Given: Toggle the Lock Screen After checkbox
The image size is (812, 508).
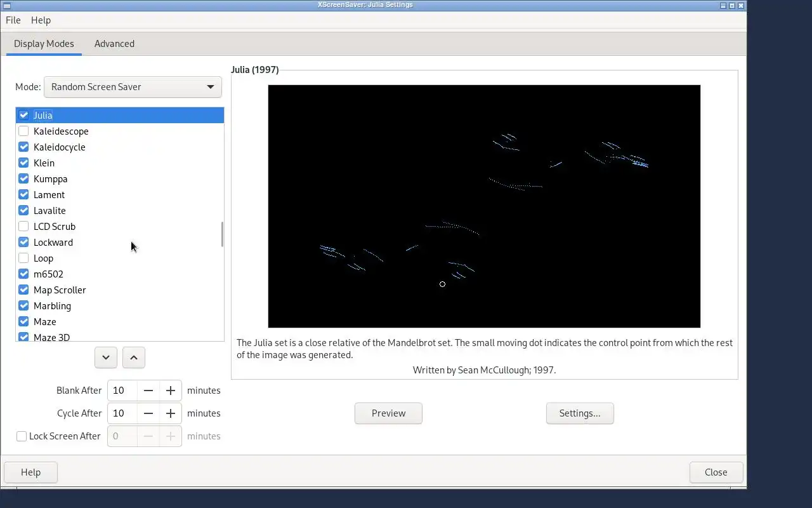Looking at the screenshot, I should point(22,436).
